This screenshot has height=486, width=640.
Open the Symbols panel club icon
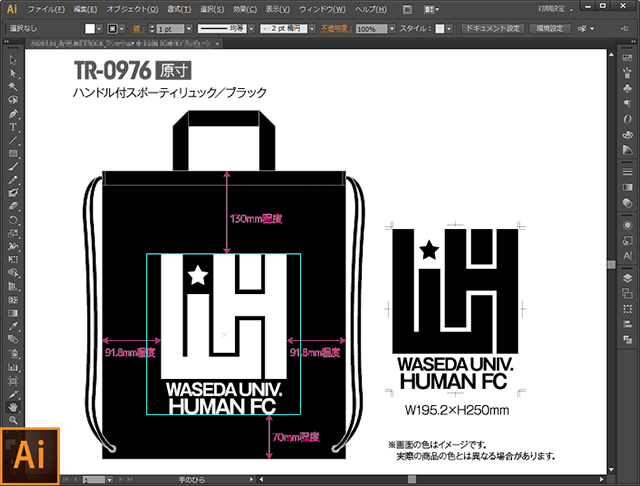point(627,87)
